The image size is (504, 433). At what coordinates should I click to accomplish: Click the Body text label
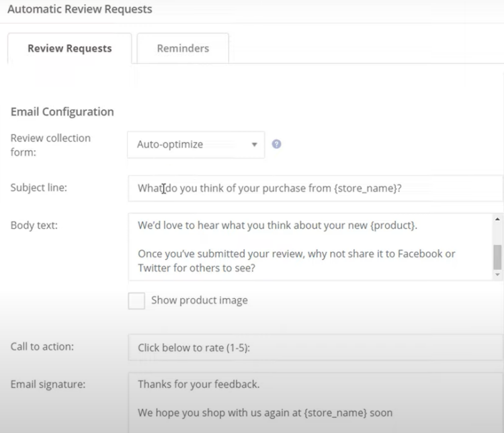click(34, 226)
